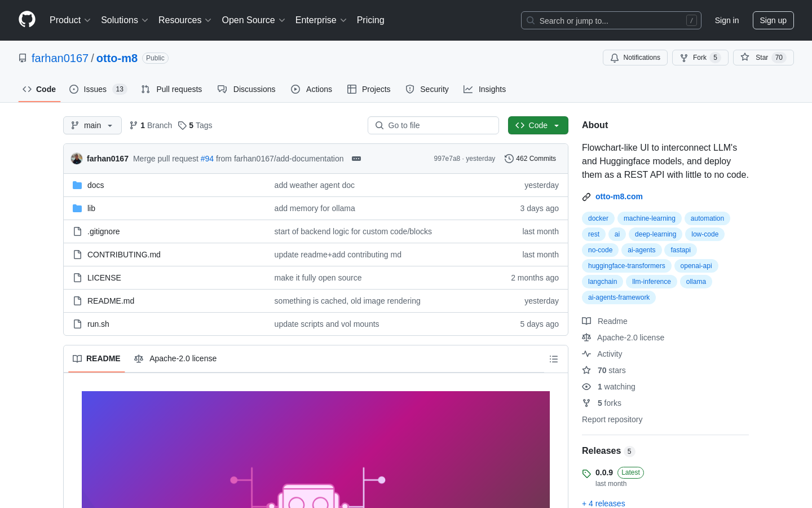View the 1 watching link

pyautogui.click(x=608, y=387)
